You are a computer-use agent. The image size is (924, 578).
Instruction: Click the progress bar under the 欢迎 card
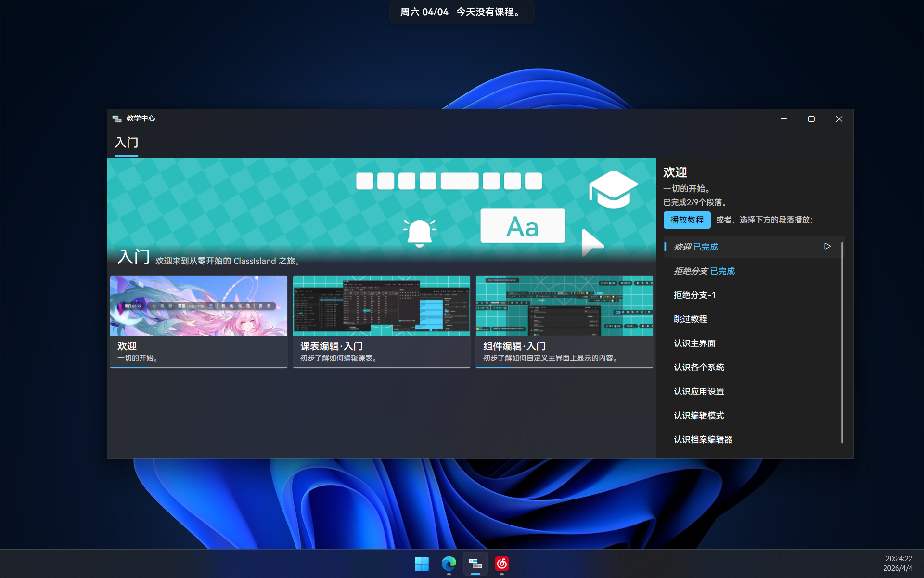click(130, 367)
